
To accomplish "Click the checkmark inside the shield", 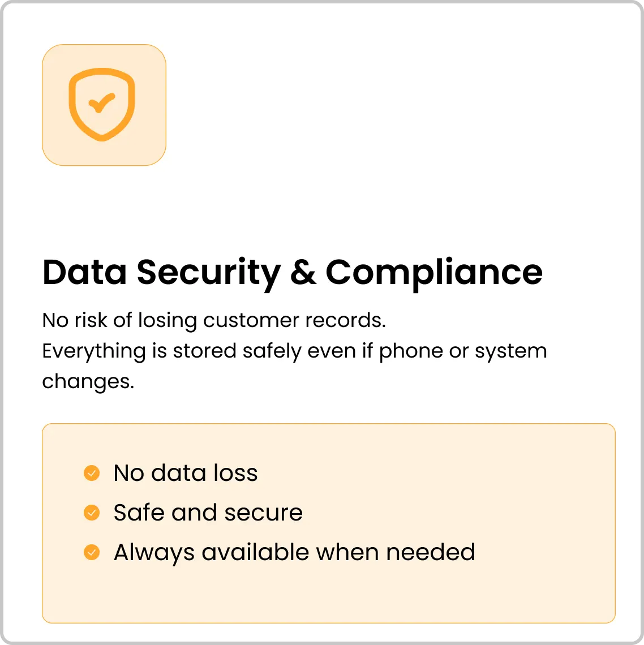I will [102, 103].
